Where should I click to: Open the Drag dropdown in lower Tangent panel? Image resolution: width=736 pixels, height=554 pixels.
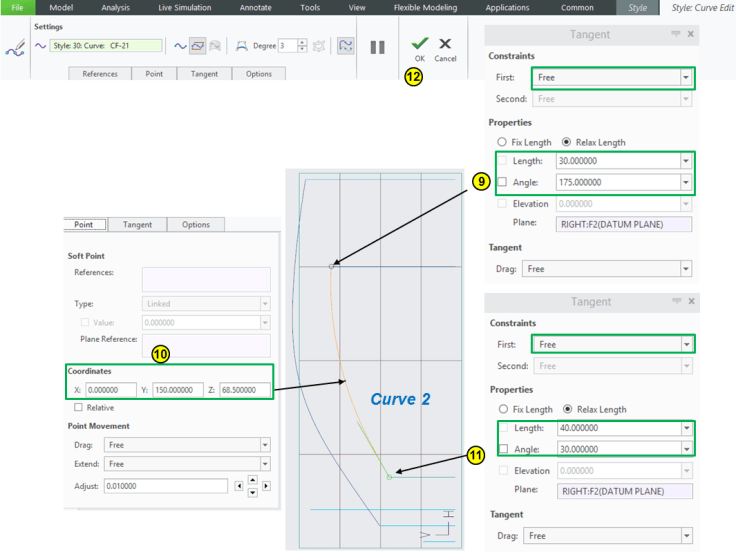click(685, 536)
